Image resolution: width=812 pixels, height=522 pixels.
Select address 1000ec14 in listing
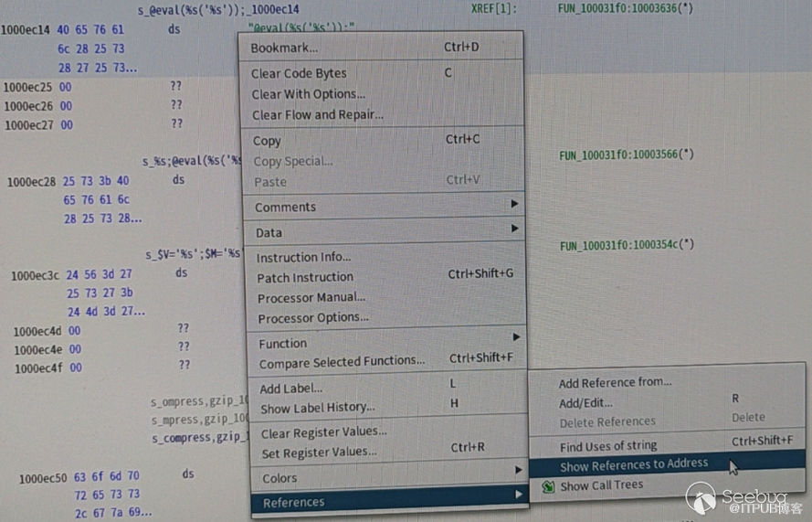click(26, 29)
